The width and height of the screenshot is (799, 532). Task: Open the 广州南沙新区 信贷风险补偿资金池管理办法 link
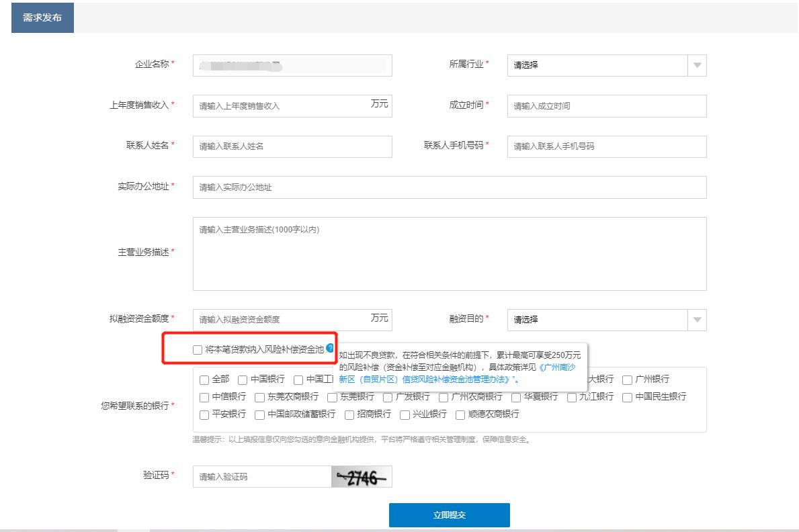pos(457,373)
